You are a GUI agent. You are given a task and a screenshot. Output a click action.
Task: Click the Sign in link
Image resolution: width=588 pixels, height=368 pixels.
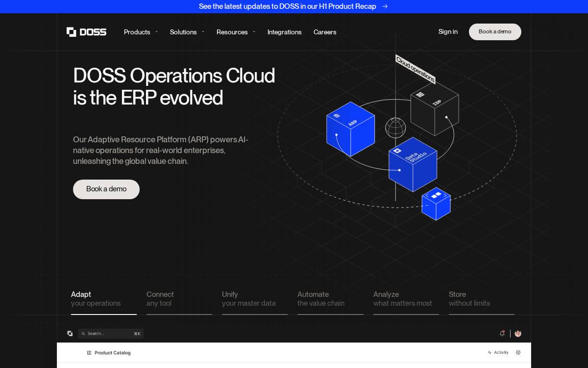click(448, 31)
